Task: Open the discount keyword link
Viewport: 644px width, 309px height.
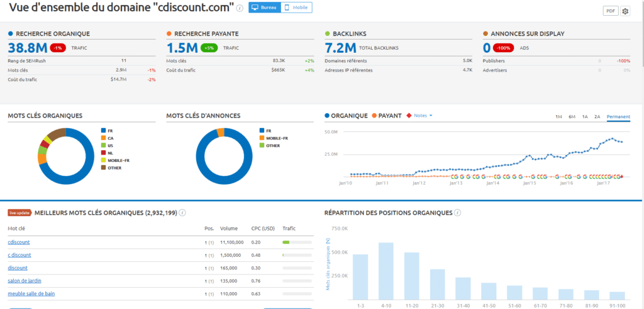Action: 18,268
